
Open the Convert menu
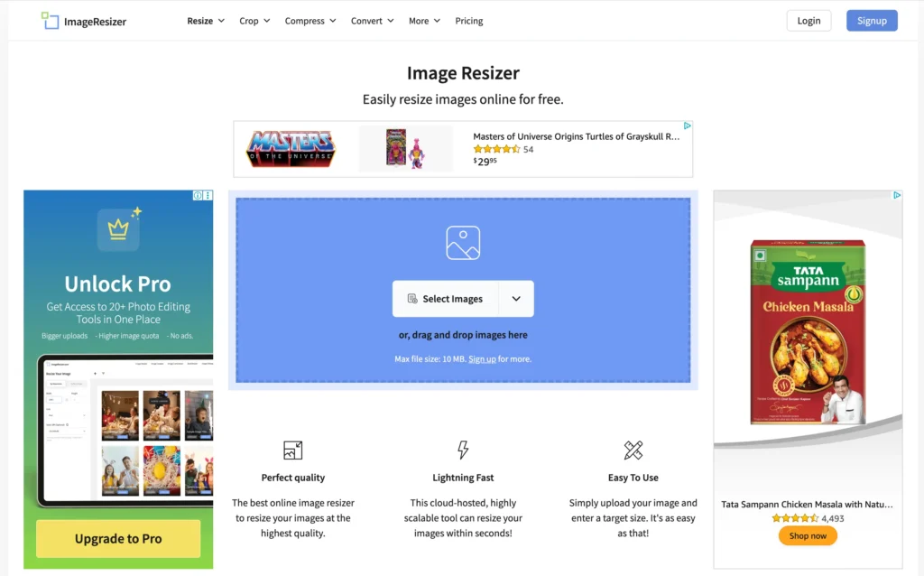coord(372,21)
